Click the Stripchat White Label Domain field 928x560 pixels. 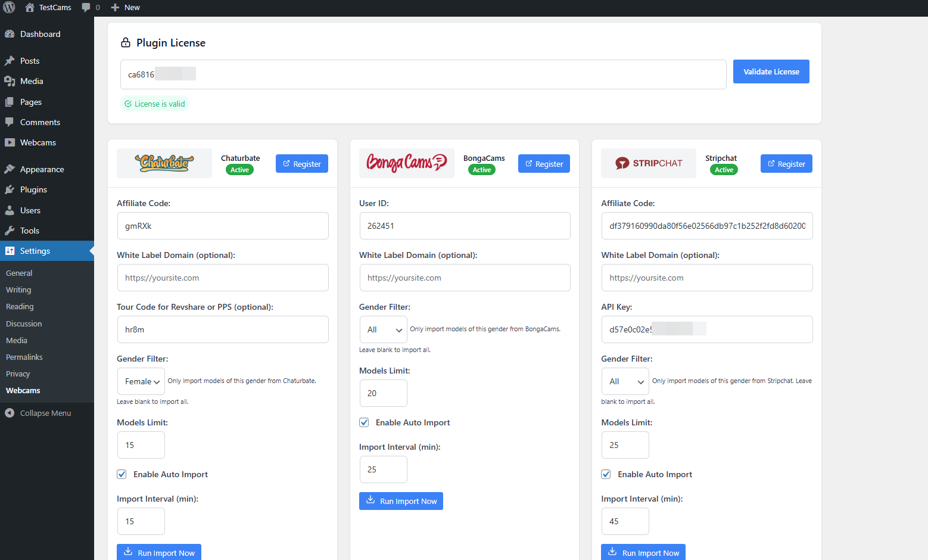pos(707,278)
